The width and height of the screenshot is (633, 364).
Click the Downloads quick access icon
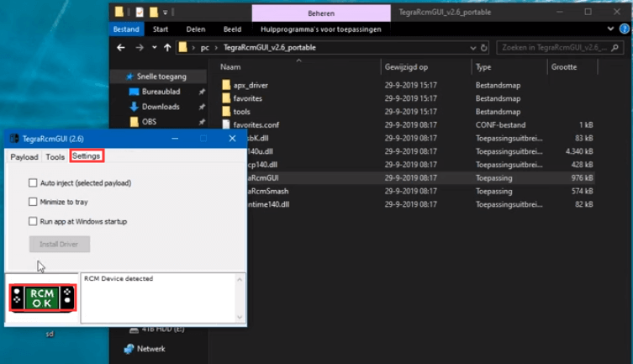[x=134, y=107]
